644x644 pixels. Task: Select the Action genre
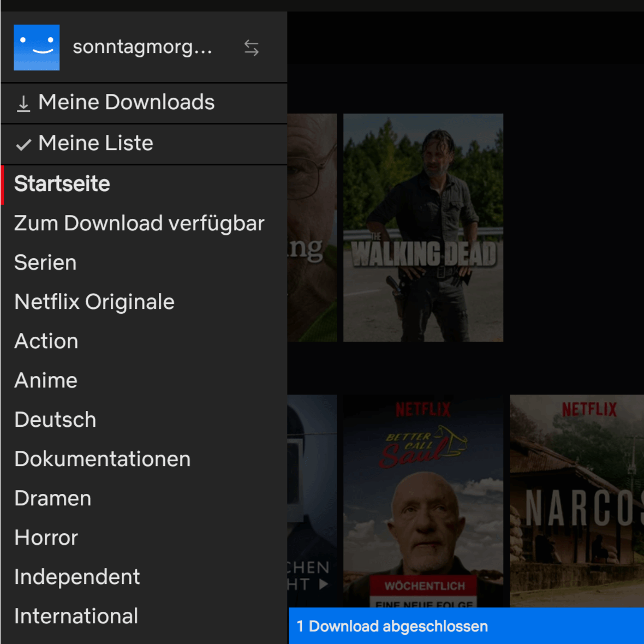tap(144, 341)
